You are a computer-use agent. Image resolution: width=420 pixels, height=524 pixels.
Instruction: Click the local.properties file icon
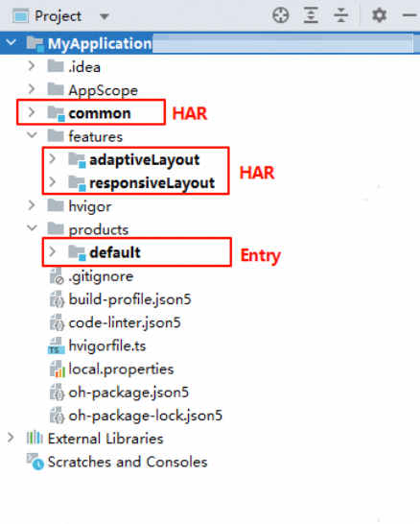point(58,369)
